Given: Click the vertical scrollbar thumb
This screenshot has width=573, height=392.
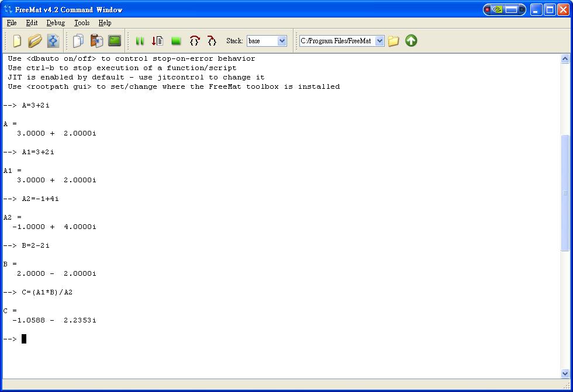Looking at the screenshot, I should (x=565, y=193).
